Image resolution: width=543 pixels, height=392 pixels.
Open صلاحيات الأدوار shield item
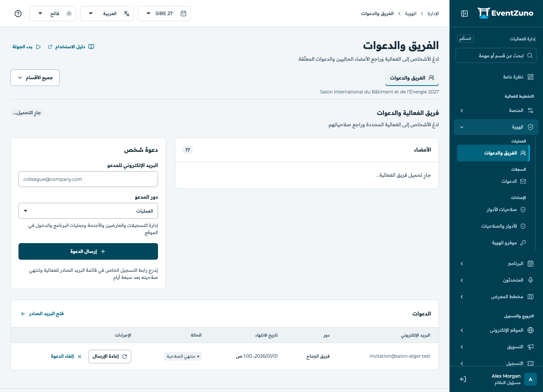[493, 210]
